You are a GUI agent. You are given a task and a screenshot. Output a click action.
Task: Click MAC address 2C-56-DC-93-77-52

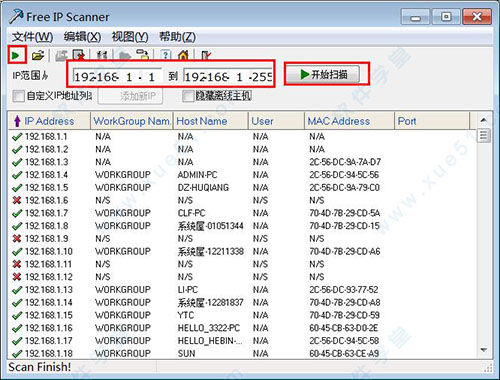pyautogui.click(x=344, y=290)
